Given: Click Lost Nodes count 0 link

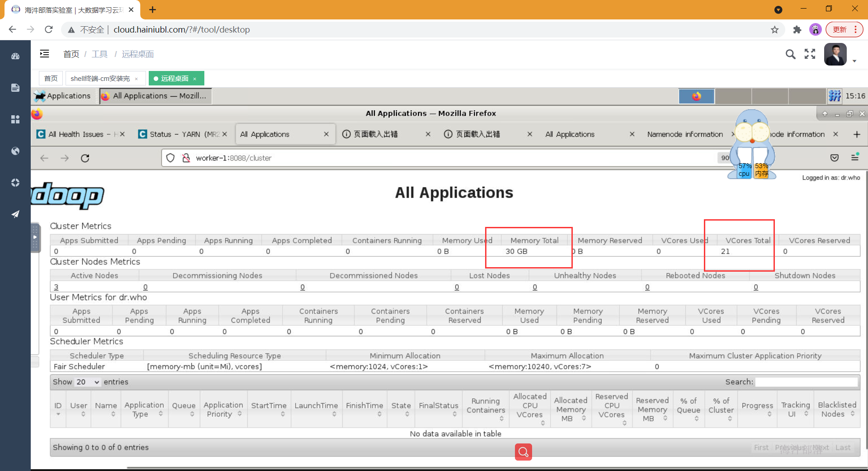Looking at the screenshot, I should [x=457, y=287].
